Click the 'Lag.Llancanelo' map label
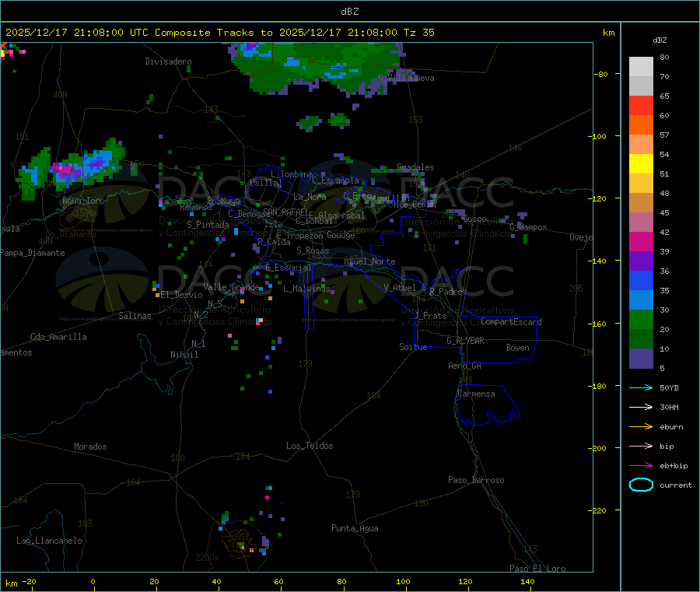Screen dimensions: 700x592 coord(50,541)
